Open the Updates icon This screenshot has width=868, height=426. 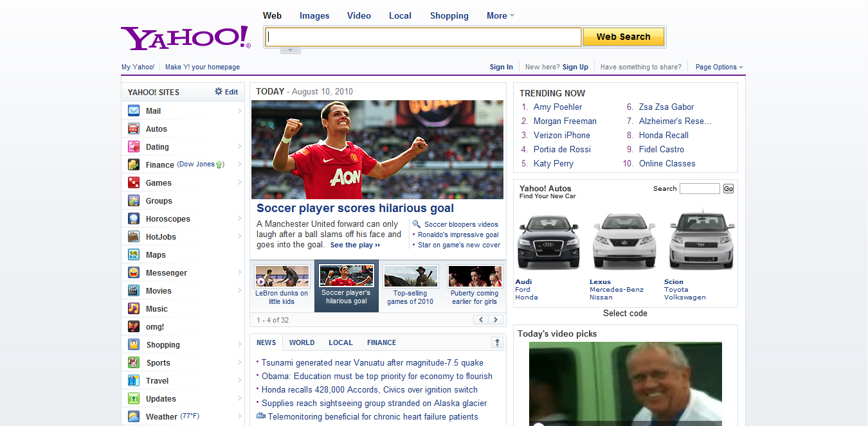(134, 398)
